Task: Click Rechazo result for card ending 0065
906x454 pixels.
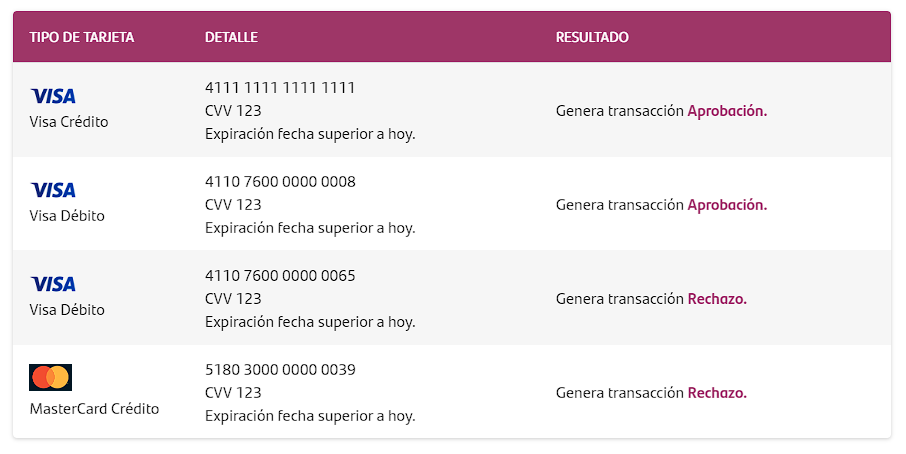Action: [x=717, y=299]
